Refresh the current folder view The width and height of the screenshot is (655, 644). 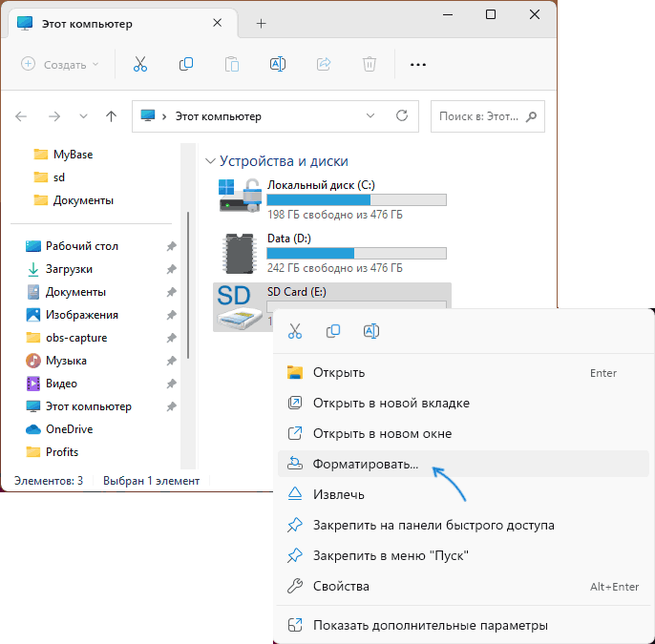pos(402,115)
